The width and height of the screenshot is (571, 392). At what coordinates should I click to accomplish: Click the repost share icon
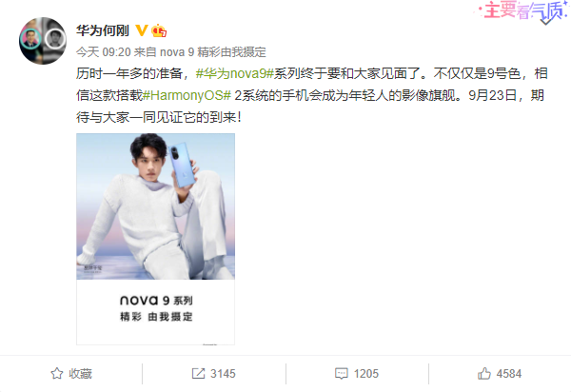[x=198, y=373]
